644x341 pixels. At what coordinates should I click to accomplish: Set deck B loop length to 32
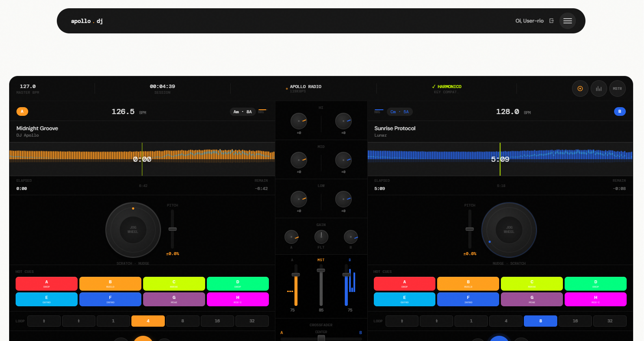coord(610,321)
